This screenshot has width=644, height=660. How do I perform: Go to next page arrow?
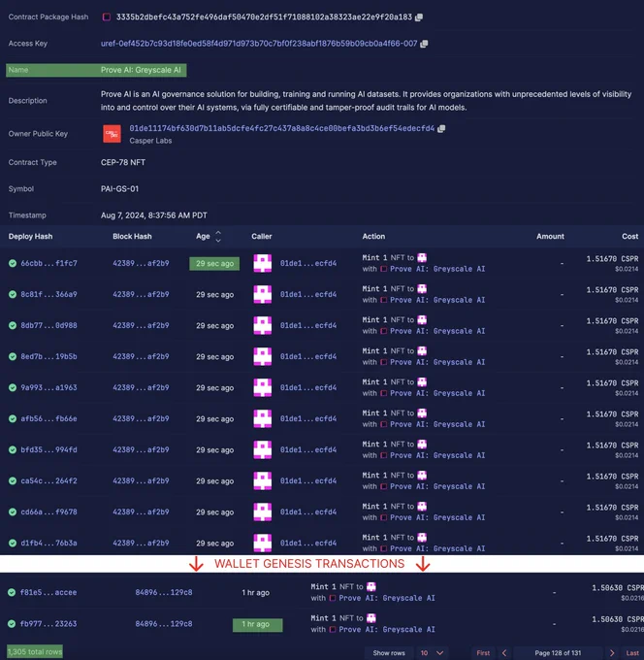612,653
